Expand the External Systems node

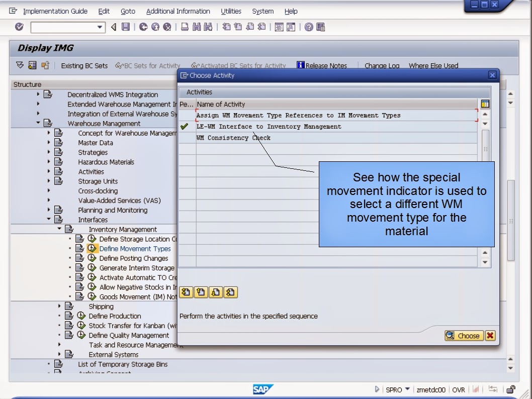tap(59, 354)
